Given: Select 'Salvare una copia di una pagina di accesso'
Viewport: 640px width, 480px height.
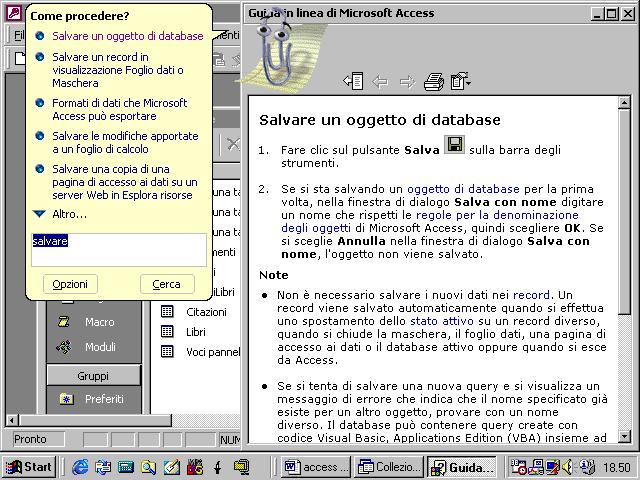Looking at the screenshot, I should 124,182.
